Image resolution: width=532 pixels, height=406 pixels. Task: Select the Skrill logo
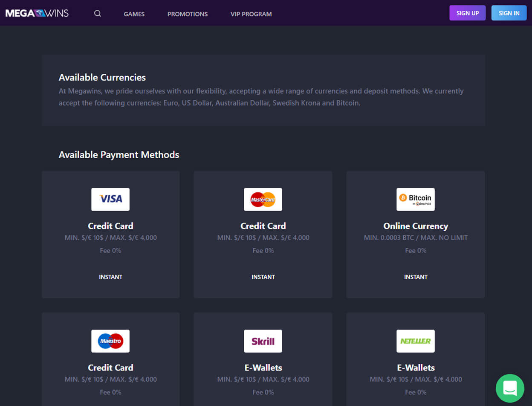point(263,341)
